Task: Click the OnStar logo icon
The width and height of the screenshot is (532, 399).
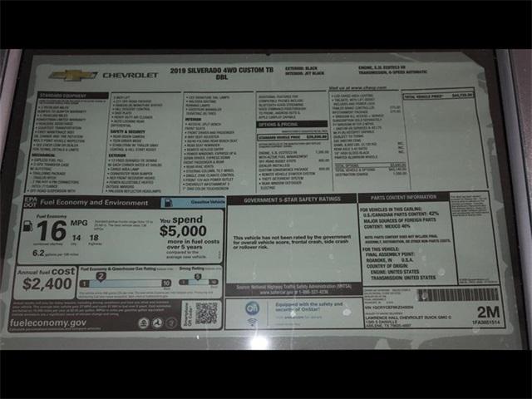Action: (252, 308)
